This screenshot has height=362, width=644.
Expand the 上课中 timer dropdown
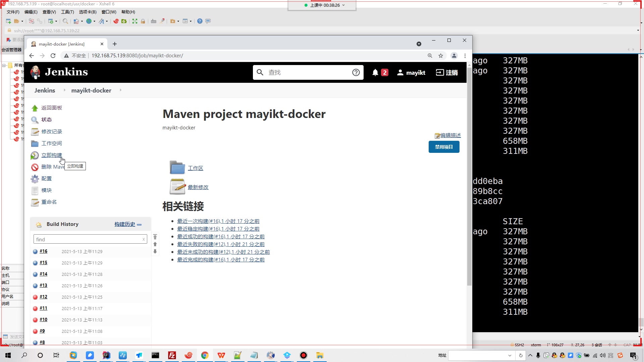click(x=343, y=5)
